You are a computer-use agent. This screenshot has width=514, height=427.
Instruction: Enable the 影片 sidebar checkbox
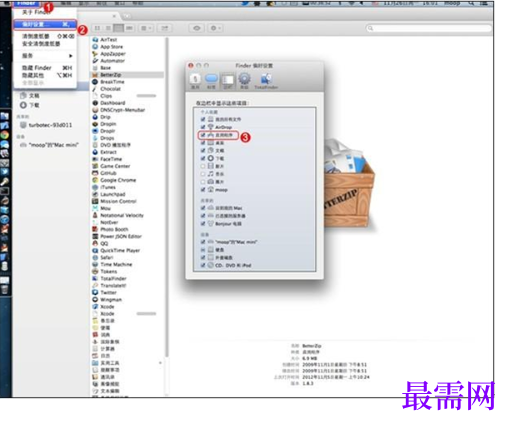coord(203,166)
